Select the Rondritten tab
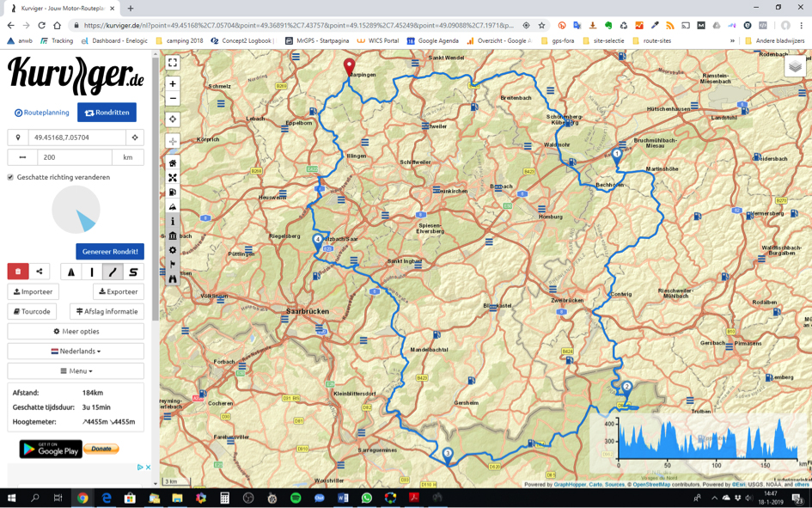The width and height of the screenshot is (812, 508). click(x=107, y=113)
